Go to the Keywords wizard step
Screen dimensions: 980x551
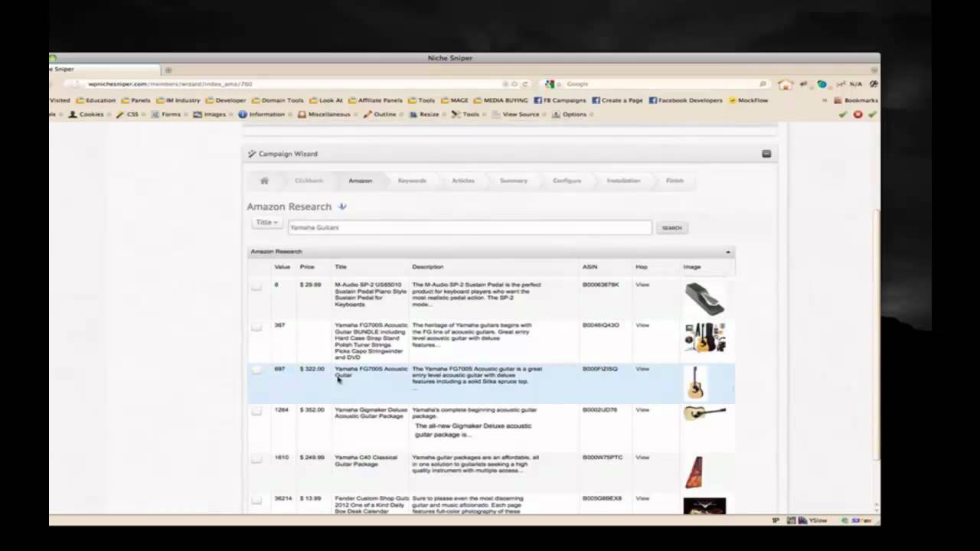click(x=412, y=181)
